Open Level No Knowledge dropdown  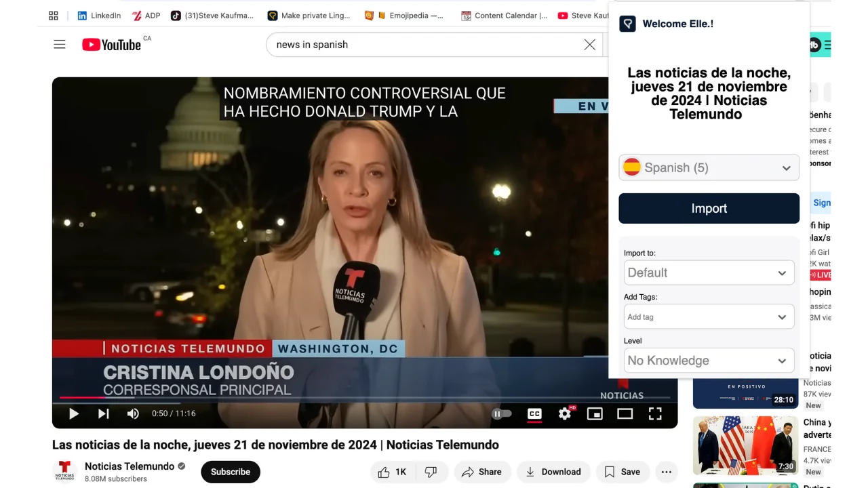[709, 361]
